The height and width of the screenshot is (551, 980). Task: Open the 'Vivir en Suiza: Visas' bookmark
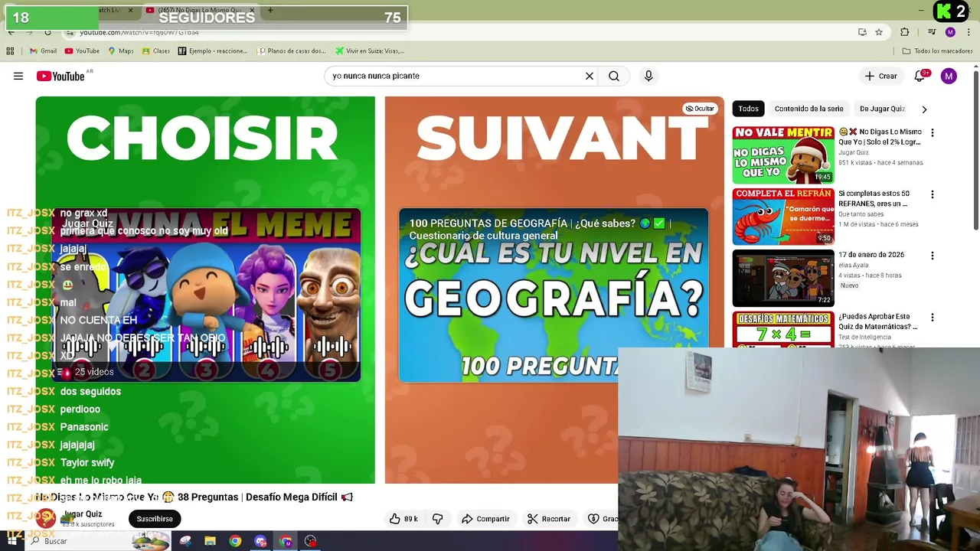point(369,51)
